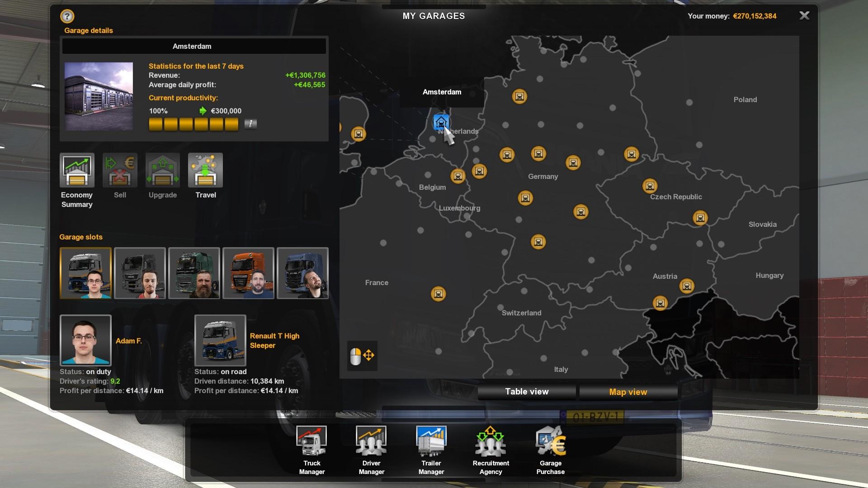Select Adam F. driver profile

(85, 340)
